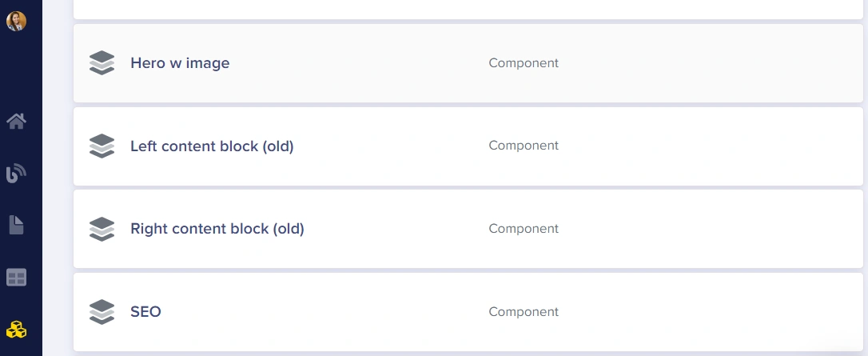Image resolution: width=868 pixels, height=356 pixels.
Task: Click the layers icon beside SEO
Action: [x=102, y=312]
